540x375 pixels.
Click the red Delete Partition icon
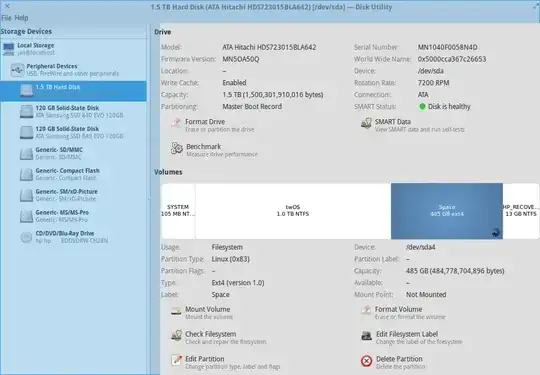coord(366,361)
